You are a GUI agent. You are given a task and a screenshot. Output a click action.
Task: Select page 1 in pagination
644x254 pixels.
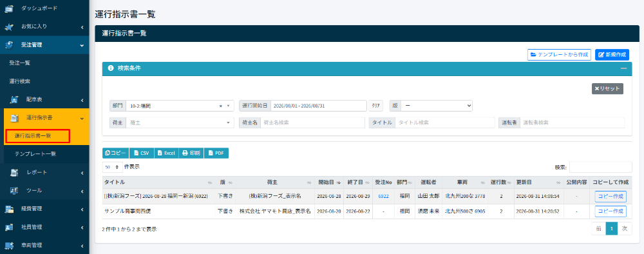click(612, 229)
